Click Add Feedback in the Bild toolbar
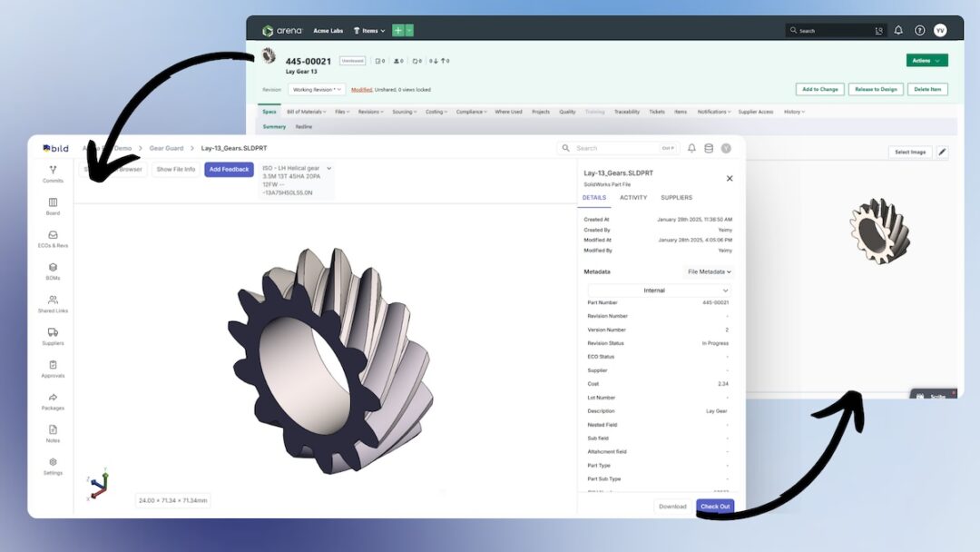Viewport: 980px width, 552px height. pyautogui.click(x=229, y=169)
